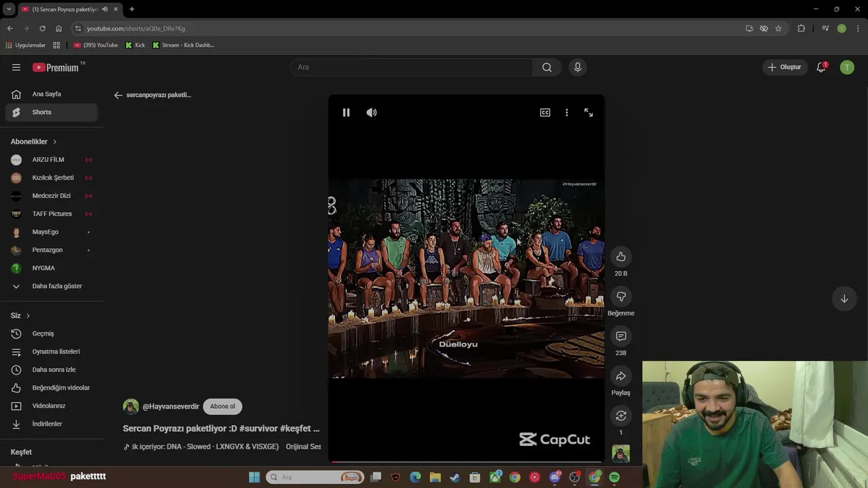Go to next Short with down arrow
Viewport: 868px width, 488px height.
point(844,299)
